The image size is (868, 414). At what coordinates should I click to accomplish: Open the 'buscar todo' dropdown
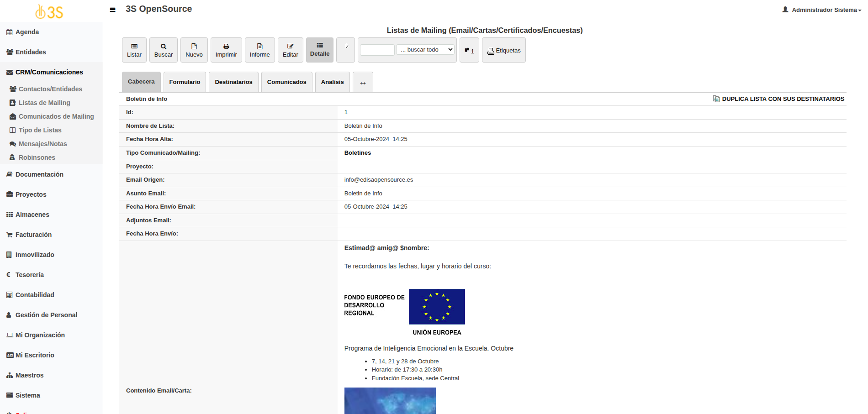coord(425,49)
